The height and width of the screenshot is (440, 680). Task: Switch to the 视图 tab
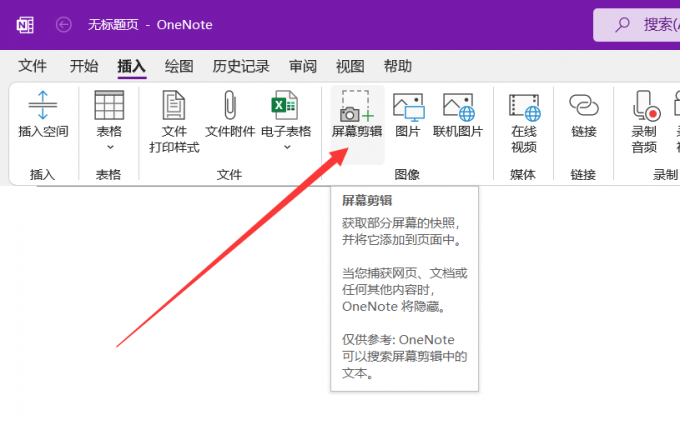[350, 66]
